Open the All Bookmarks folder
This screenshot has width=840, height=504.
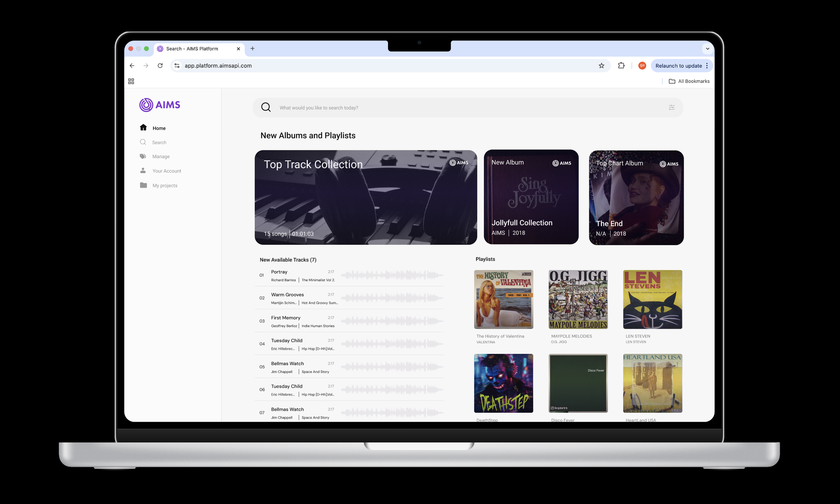click(689, 81)
